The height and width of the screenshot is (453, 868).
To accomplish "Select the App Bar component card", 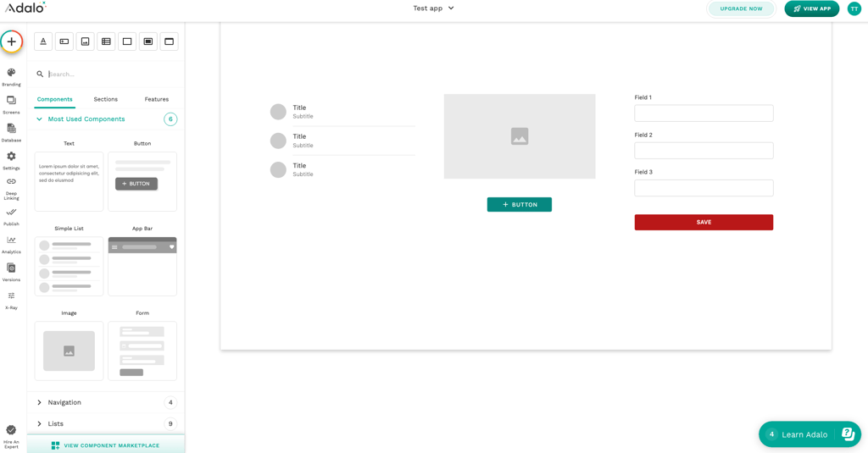I will [142, 267].
